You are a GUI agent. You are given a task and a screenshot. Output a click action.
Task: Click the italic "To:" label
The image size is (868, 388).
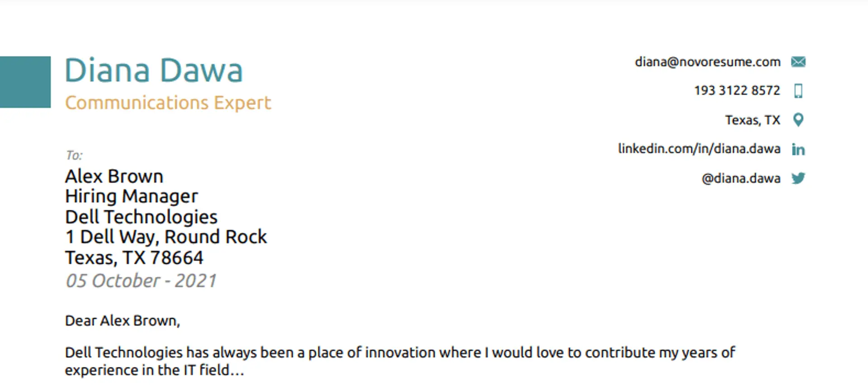[74, 156]
